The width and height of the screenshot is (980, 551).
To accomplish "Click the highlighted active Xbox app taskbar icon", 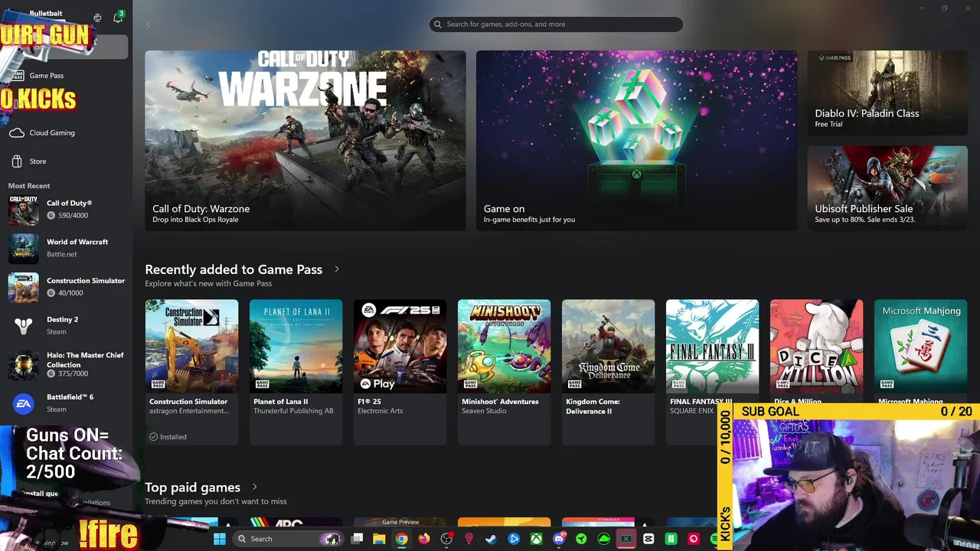I will pos(626,539).
